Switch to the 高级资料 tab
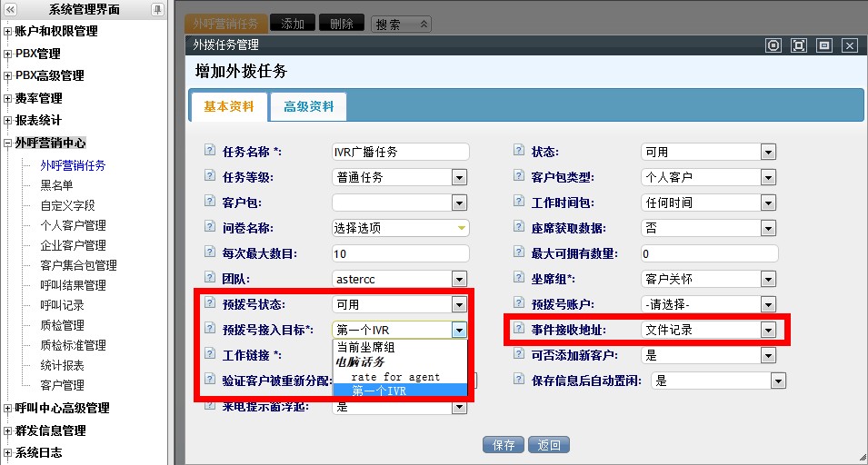 (308, 106)
